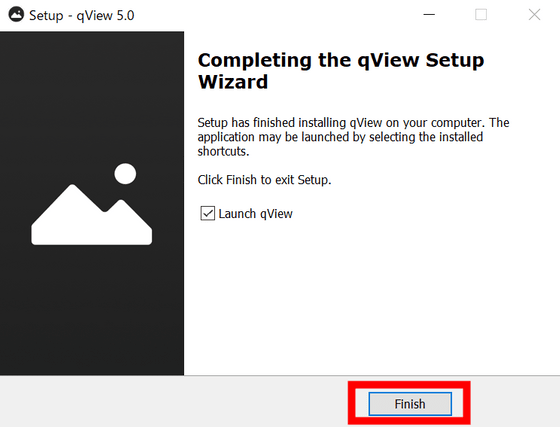Image resolution: width=560 pixels, height=427 pixels.
Task: Click the Launch qView label text
Action: click(x=255, y=214)
